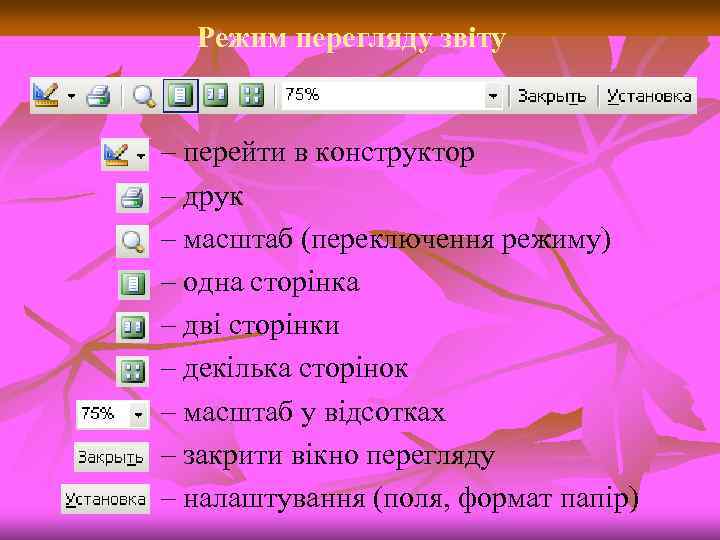Viewport: 720px width, 540px height.
Task: Click the text 'друк'
Action: (x=213, y=197)
